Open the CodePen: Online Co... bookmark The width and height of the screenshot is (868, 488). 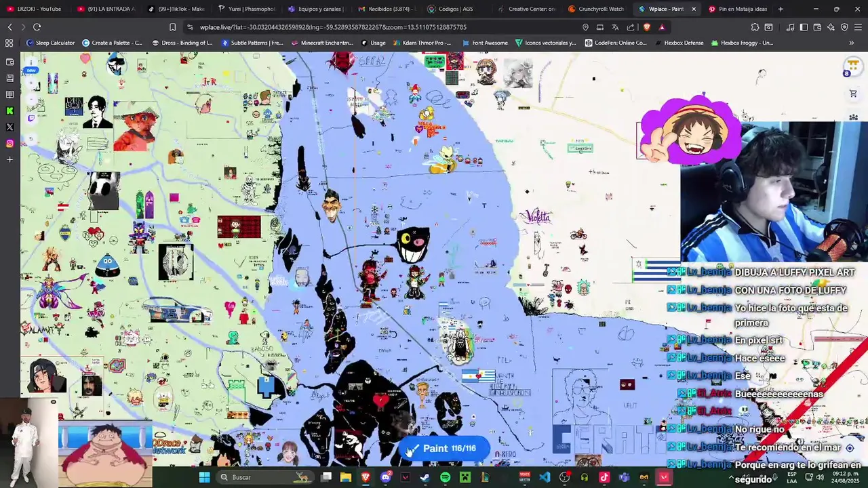(x=616, y=43)
